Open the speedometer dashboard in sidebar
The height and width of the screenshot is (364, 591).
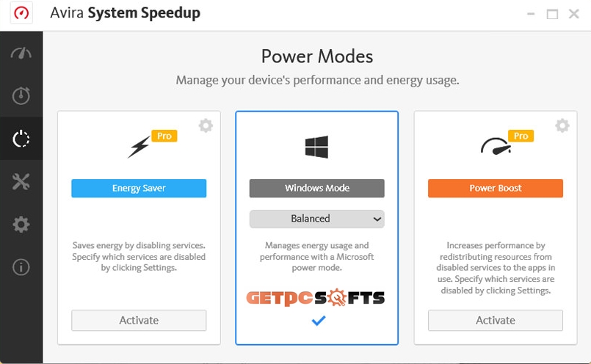pos(21,53)
